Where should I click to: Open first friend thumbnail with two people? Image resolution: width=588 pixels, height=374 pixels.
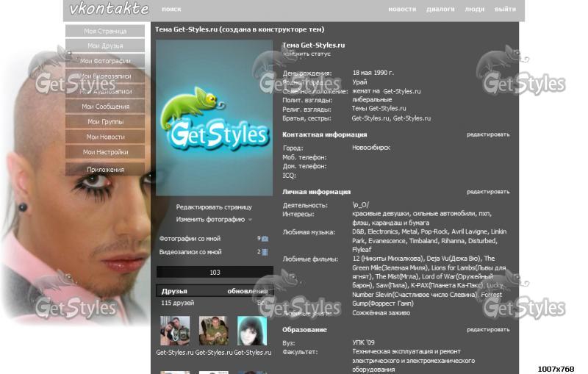point(175,331)
